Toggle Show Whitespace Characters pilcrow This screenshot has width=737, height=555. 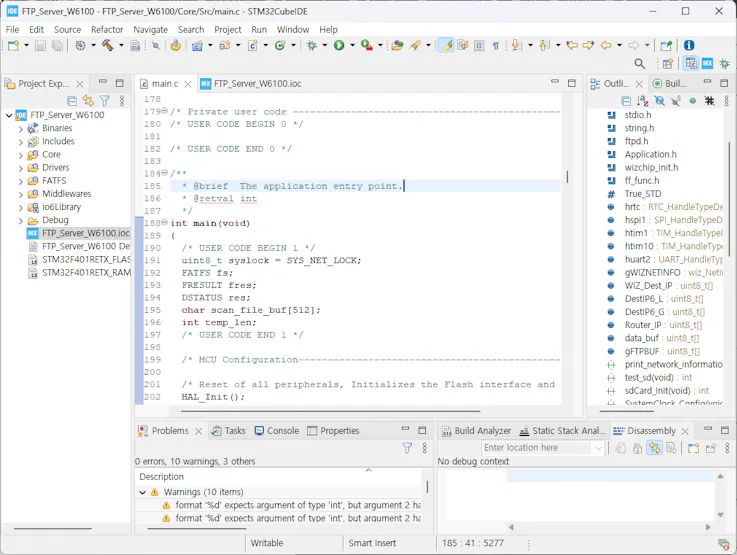(495, 45)
